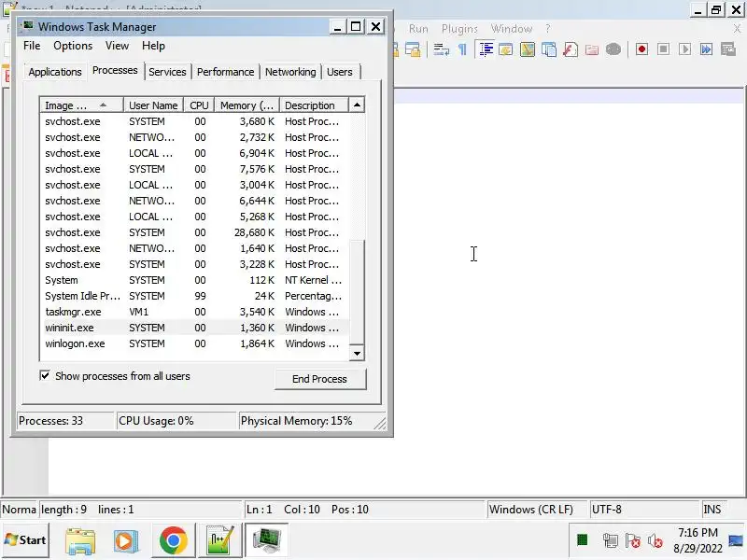747x560 pixels.
Task: Open Google Chrome from the taskbar
Action: [174, 540]
